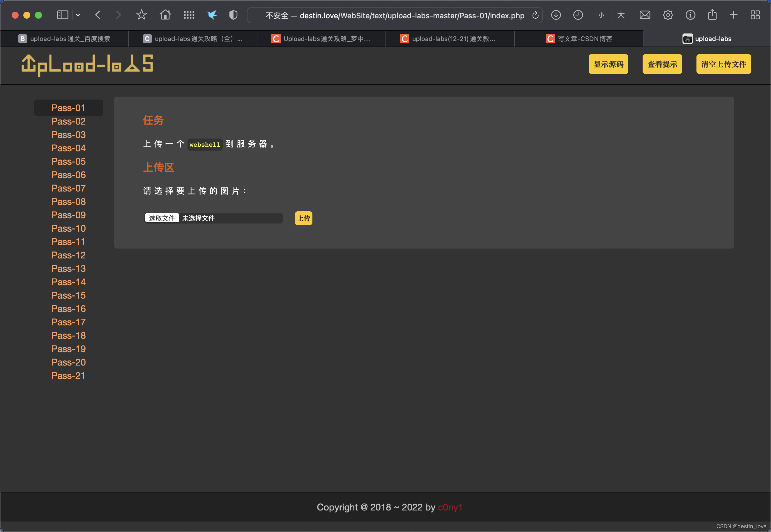Click the mail envelope toolbar icon

[x=645, y=15]
